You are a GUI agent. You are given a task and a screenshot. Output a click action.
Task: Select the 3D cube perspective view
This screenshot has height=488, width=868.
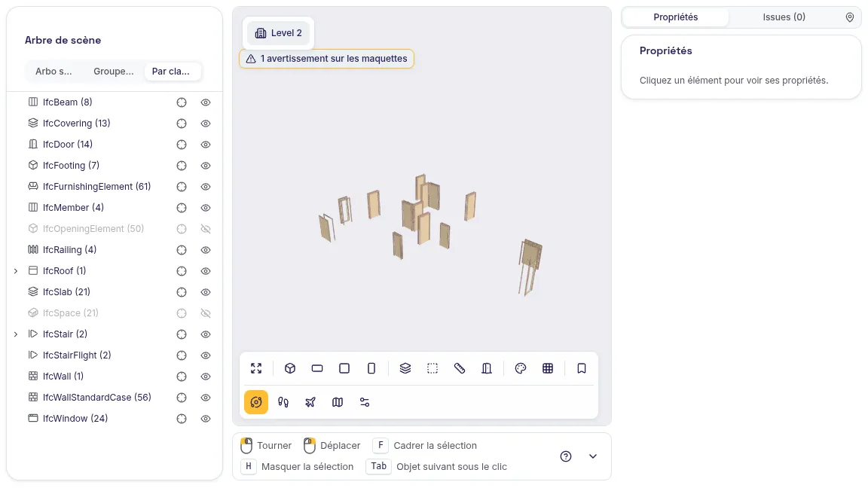[x=290, y=368]
